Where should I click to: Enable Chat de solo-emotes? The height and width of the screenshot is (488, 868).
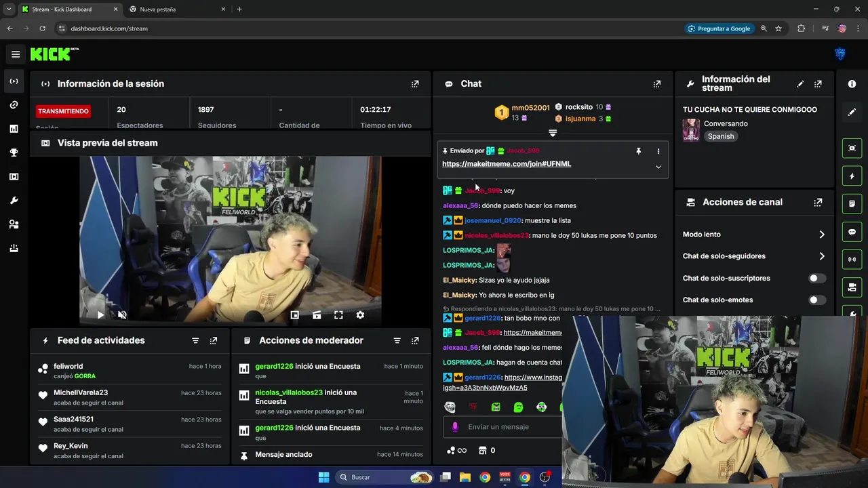(x=817, y=300)
